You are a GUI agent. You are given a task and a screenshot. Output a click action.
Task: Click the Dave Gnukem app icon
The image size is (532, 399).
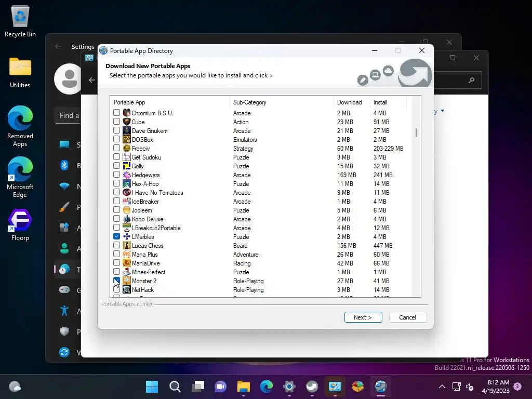[x=127, y=130]
